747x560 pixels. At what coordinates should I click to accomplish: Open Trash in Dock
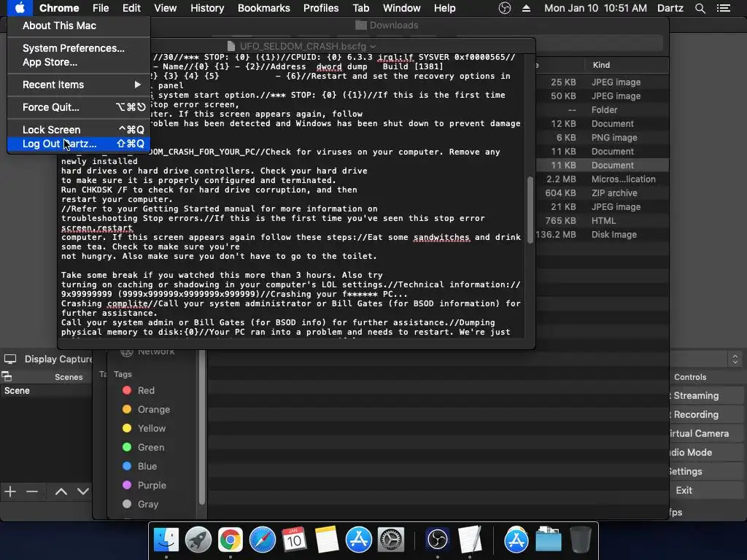pyautogui.click(x=580, y=540)
